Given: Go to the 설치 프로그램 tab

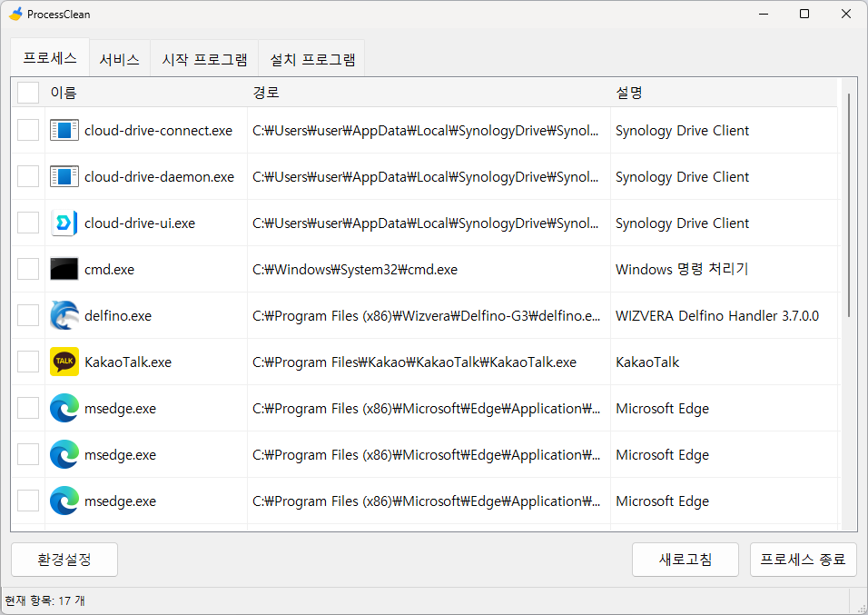Looking at the screenshot, I should pyautogui.click(x=312, y=60).
